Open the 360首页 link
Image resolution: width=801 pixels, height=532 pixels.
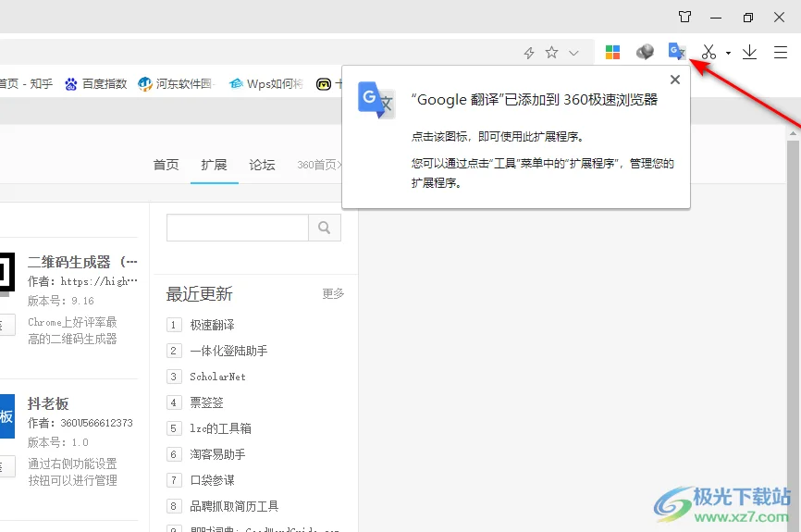pos(319,165)
